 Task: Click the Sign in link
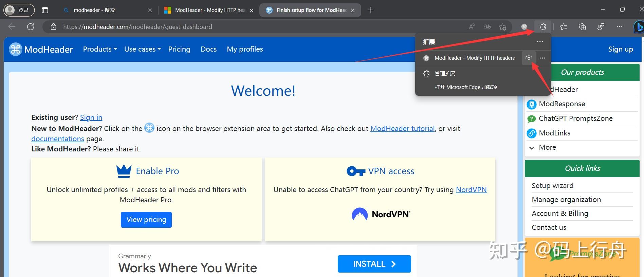pos(91,117)
